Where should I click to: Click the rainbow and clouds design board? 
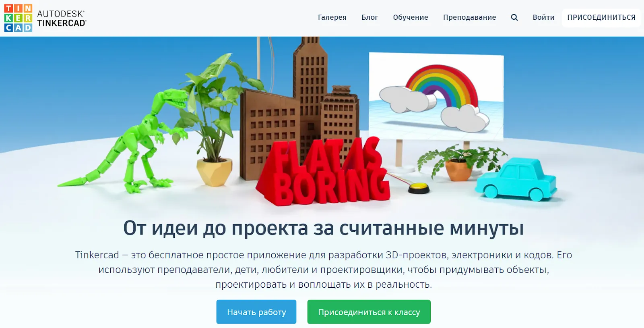coord(436,97)
